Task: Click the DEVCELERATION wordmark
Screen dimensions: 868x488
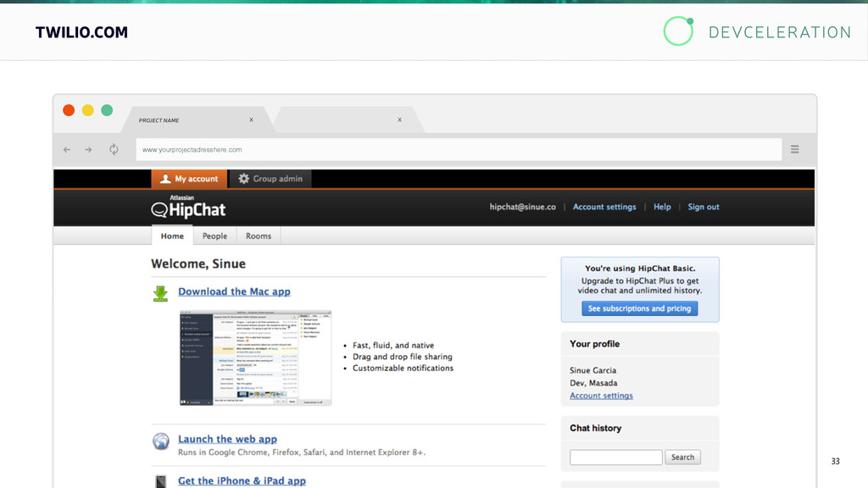Action: (780, 32)
